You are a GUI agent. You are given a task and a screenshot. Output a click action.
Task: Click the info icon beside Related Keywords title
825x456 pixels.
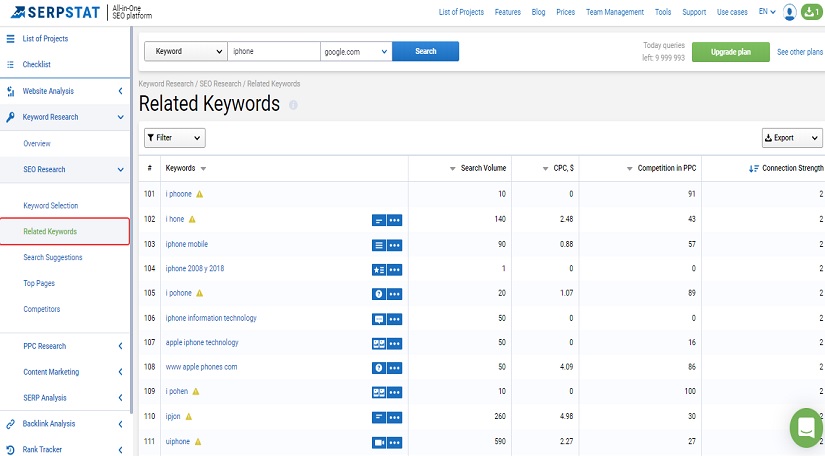[293, 105]
